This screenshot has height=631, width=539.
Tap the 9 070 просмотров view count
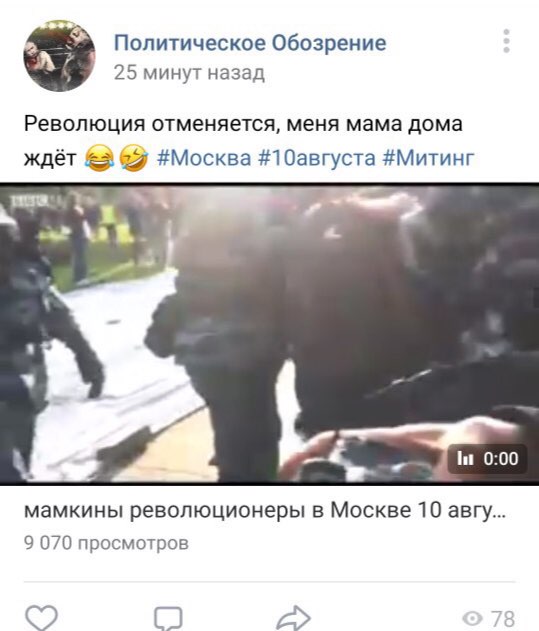pyautogui.click(x=106, y=543)
